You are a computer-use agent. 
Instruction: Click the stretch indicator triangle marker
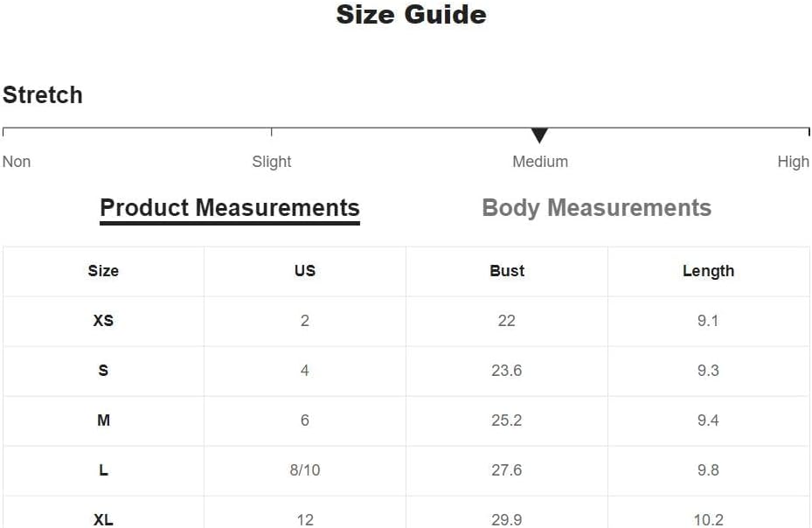[539, 135]
